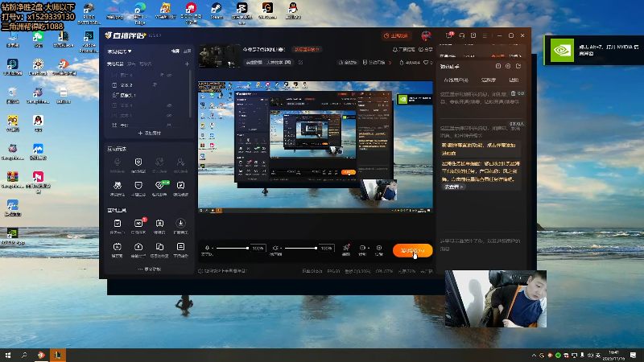Screen dimensions: 644x362
Task: Click the add-source button below the source list
Action: click(x=150, y=133)
